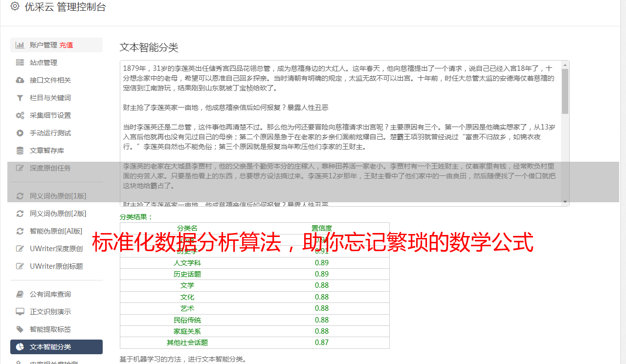The width and height of the screenshot is (626, 364).
Task: Click the cloud upload icon for 接口文件相关
Action: pos(20,80)
